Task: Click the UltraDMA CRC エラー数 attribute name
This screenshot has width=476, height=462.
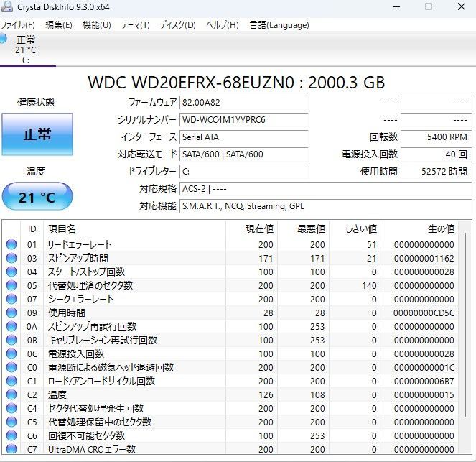Action: [92, 449]
